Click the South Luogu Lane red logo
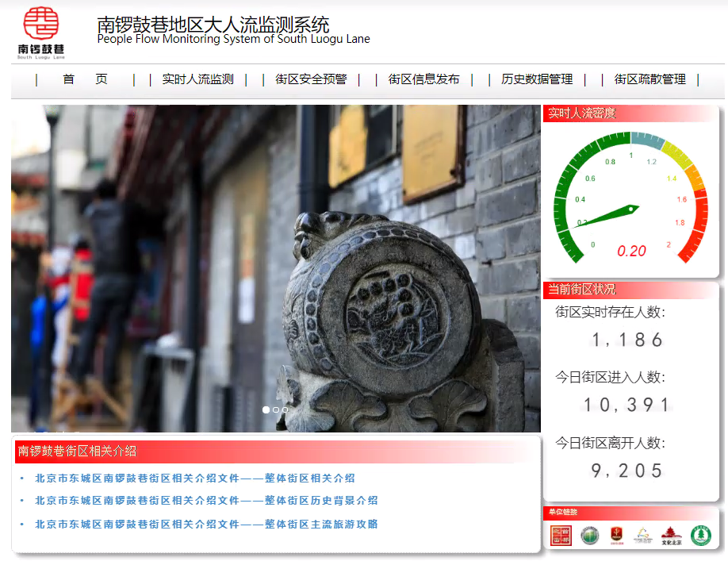The image size is (728, 565). click(41, 33)
